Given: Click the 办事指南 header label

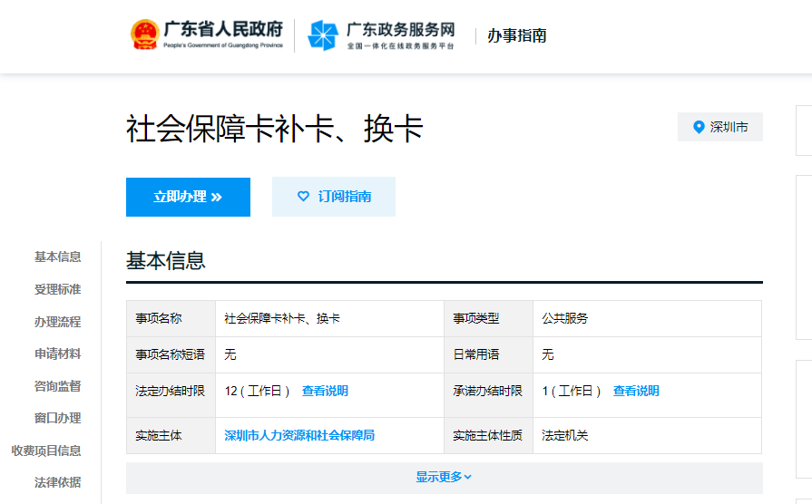Looking at the screenshot, I should (x=517, y=35).
